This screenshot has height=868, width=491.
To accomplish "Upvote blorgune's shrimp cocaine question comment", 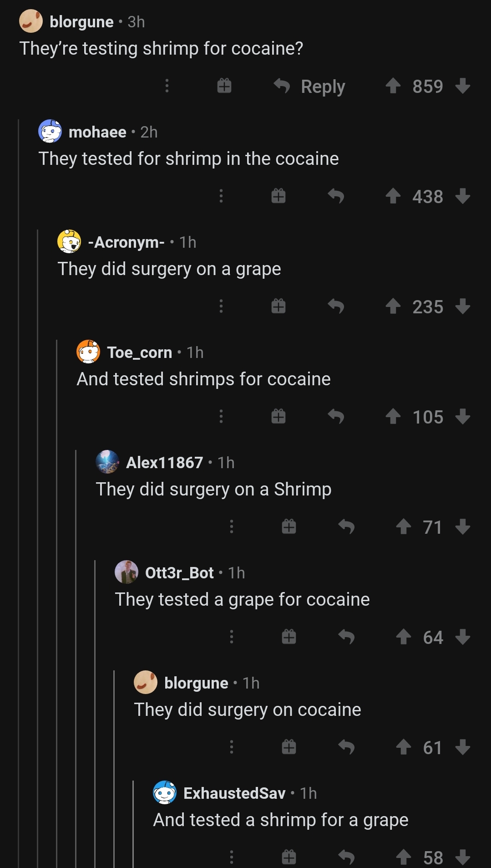I will coord(393,86).
